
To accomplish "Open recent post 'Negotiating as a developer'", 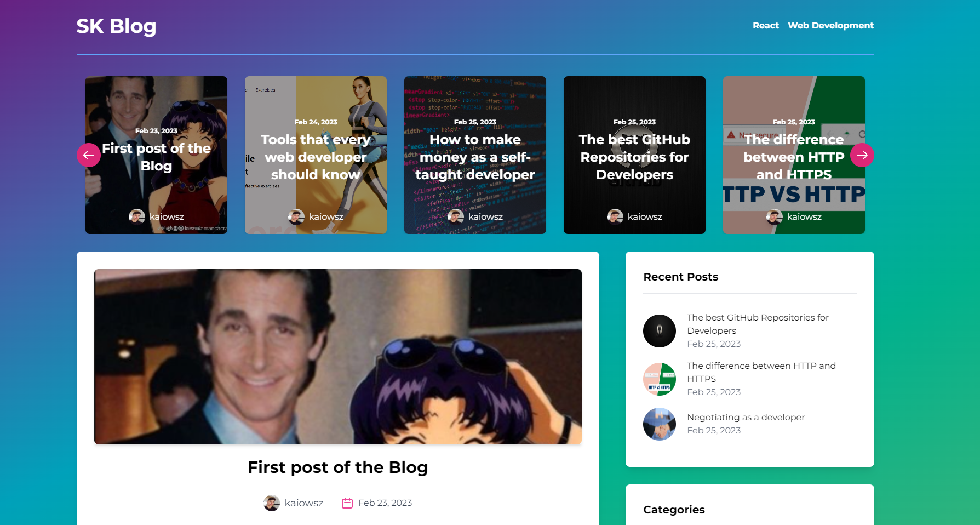I will coord(746,417).
